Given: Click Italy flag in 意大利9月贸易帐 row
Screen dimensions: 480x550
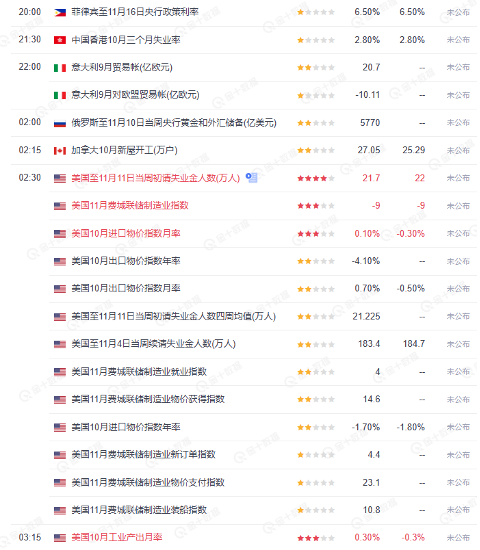Looking at the screenshot, I should [60, 68].
